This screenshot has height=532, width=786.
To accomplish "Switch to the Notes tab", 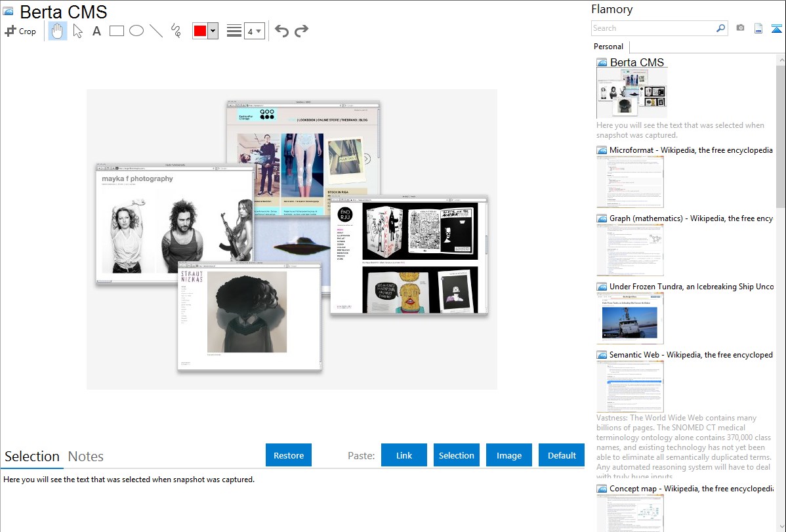I will (86, 457).
